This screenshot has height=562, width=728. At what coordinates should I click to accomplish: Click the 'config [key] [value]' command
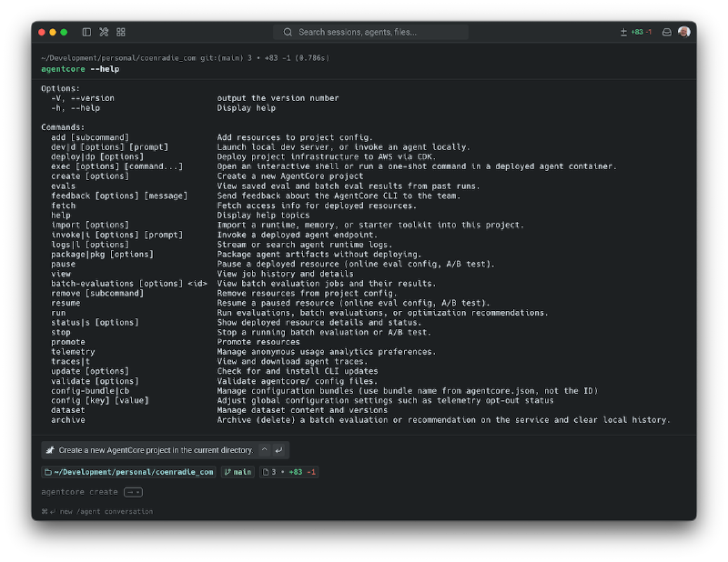click(x=100, y=400)
